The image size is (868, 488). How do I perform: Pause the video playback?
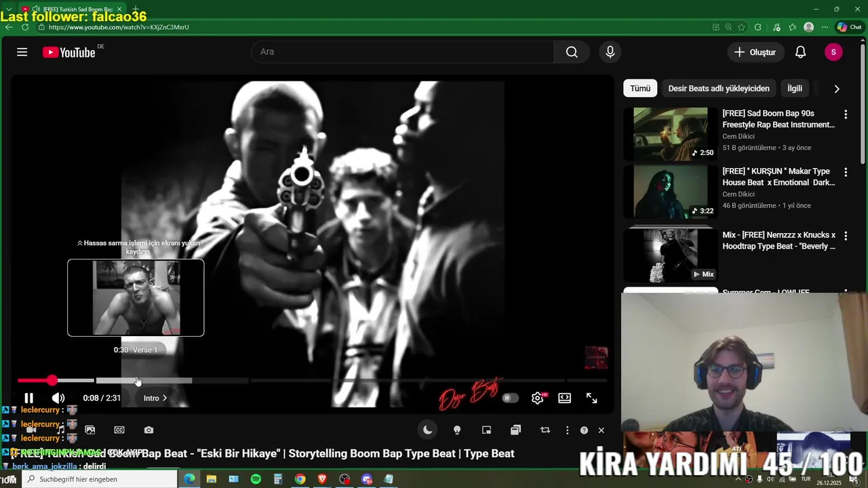click(28, 399)
